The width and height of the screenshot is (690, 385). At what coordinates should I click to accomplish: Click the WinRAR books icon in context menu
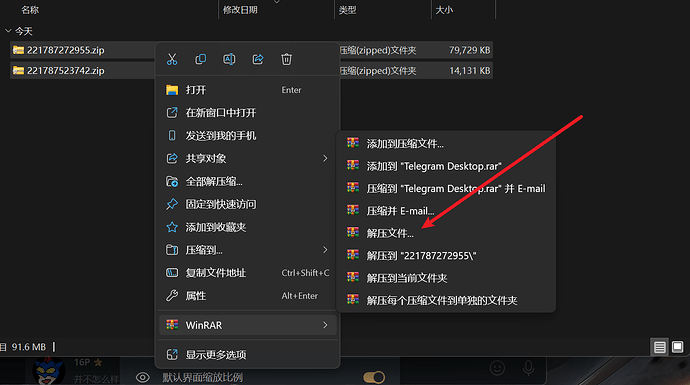172,325
